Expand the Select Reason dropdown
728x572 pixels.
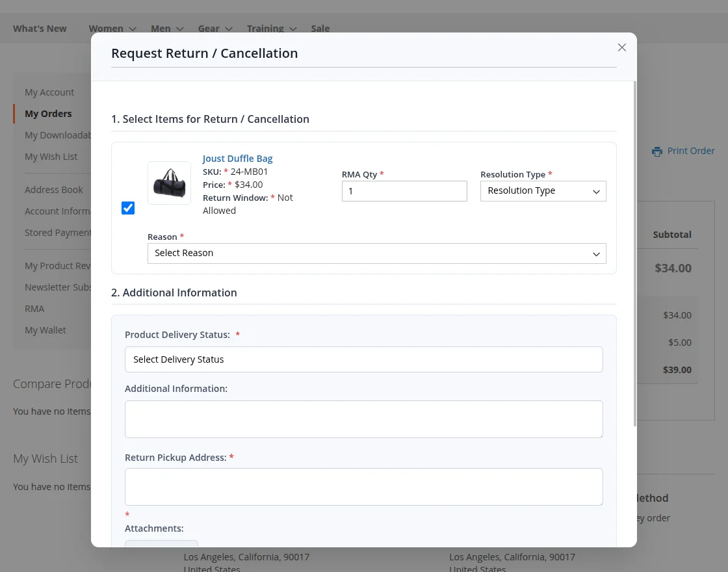click(x=376, y=253)
